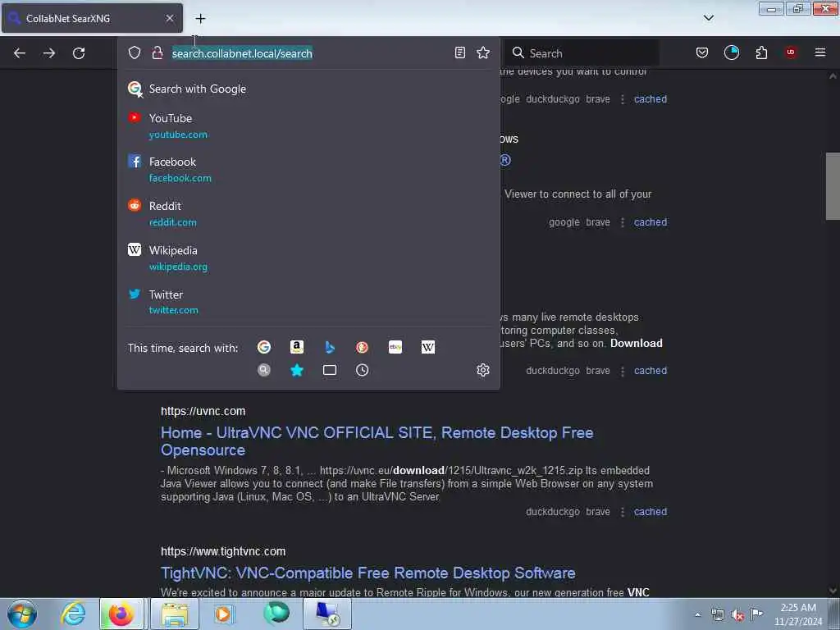
Task: Open the TightVNC result title link
Action: (x=368, y=573)
